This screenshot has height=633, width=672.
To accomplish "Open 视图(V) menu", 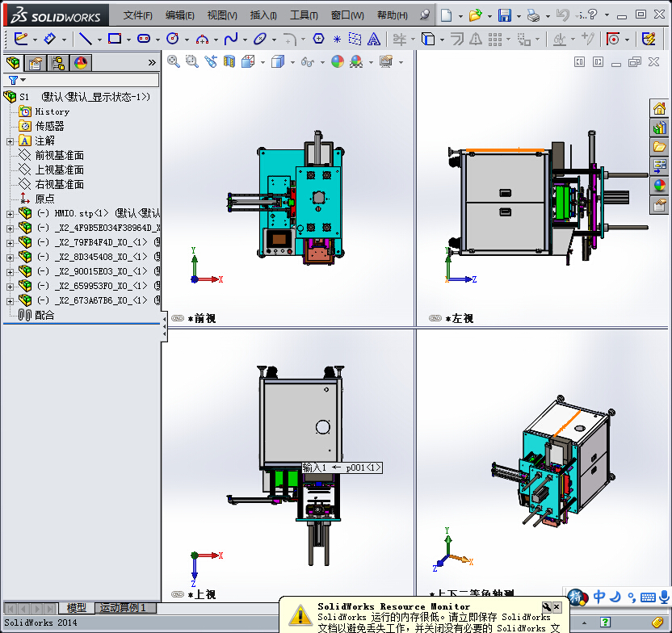I will (x=222, y=15).
